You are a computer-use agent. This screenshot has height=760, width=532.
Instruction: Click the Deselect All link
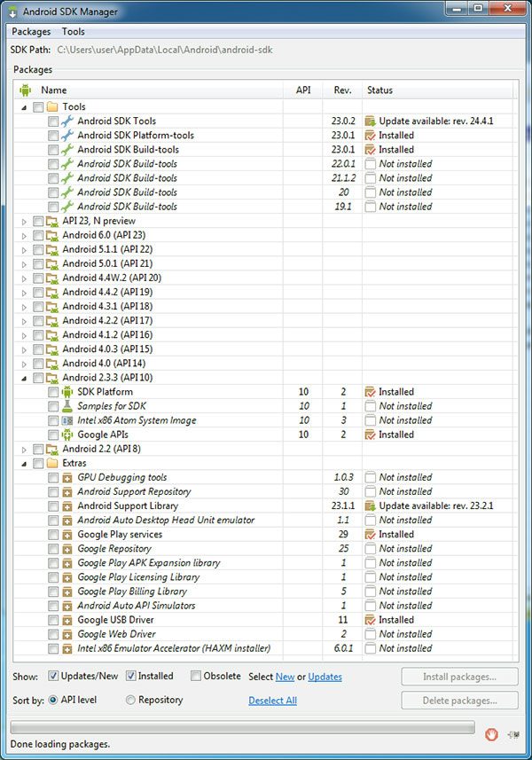pos(273,701)
